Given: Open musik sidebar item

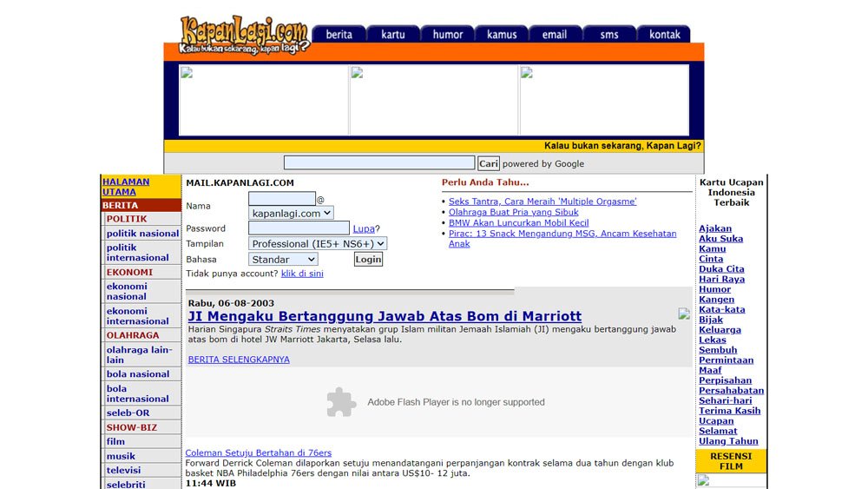Looking at the screenshot, I should (x=121, y=456).
